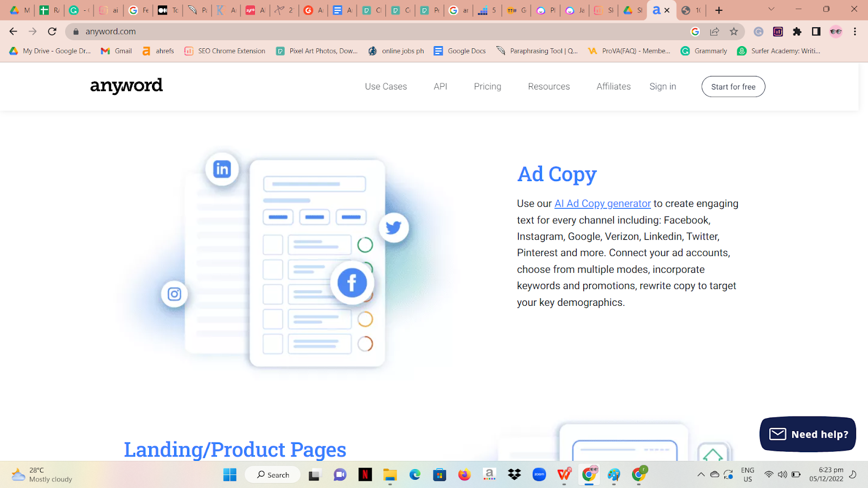Open the Surfer Academy bookmark

click(778, 51)
